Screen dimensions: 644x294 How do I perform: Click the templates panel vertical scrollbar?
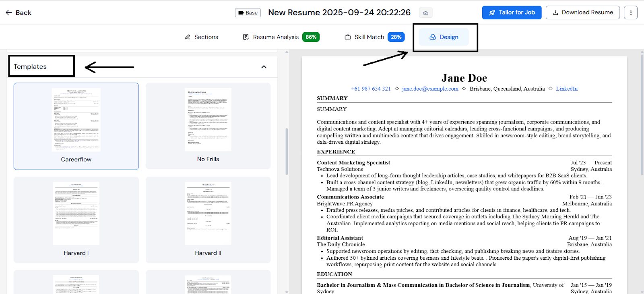(287, 151)
